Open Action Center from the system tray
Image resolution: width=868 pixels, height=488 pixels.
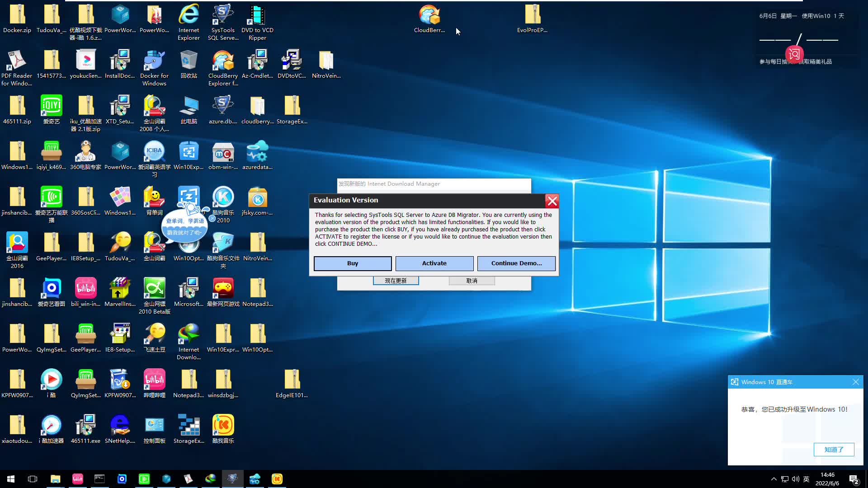tap(853, 479)
